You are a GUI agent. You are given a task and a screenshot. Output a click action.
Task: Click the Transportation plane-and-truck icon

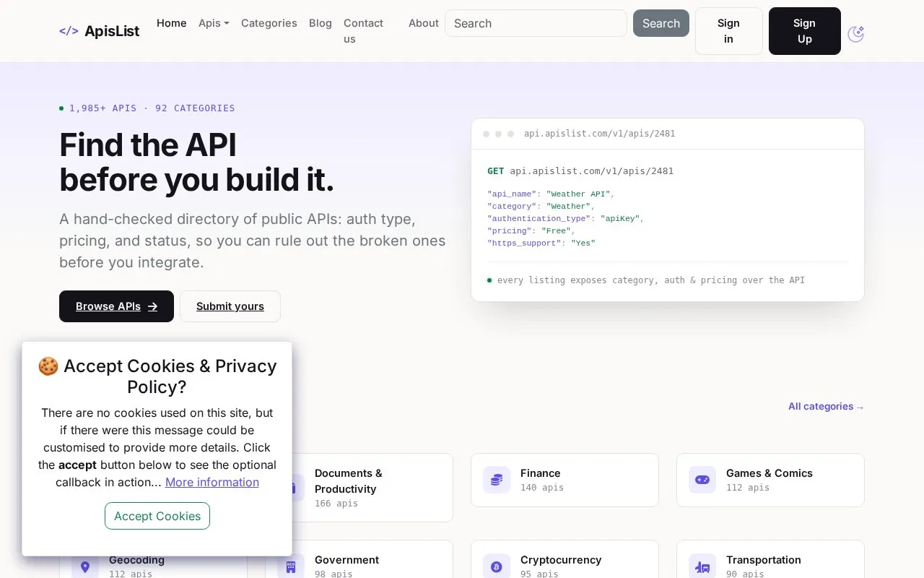pyautogui.click(x=702, y=566)
